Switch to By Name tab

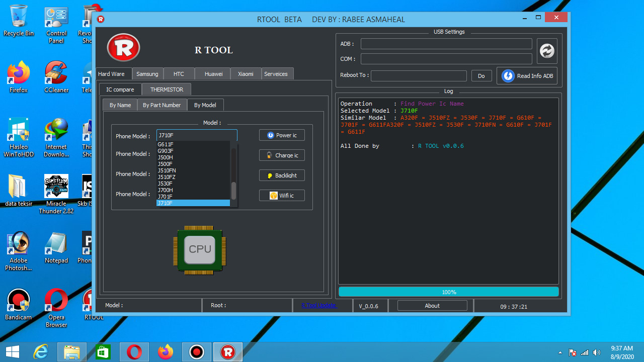pyautogui.click(x=120, y=105)
